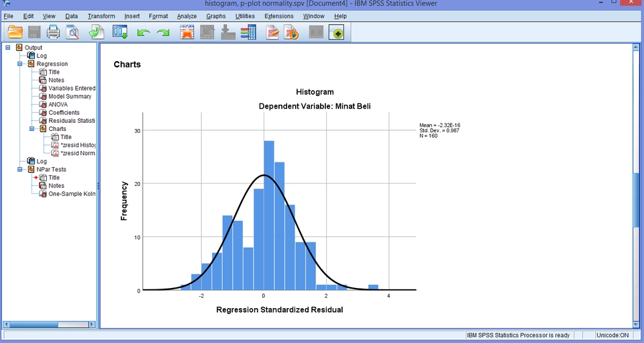Click the Designate Window icon
This screenshot has width=644, height=343.
tap(316, 32)
